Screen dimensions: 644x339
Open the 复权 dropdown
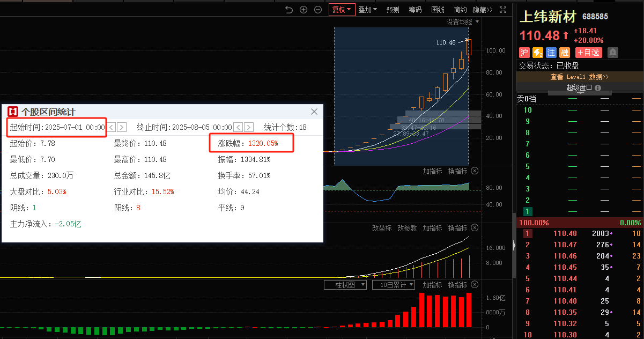[x=342, y=10]
